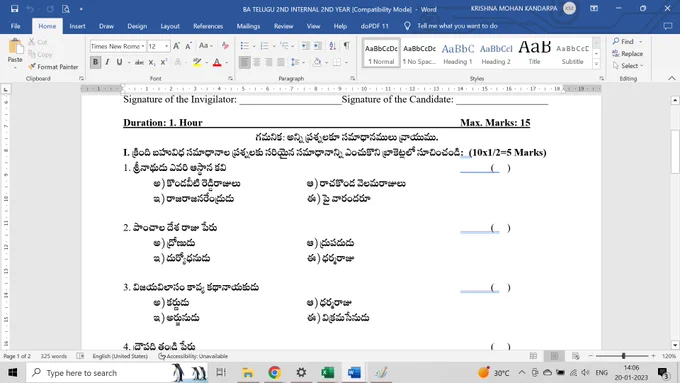Click the 120% zoom level
Image resolution: width=680 pixels, height=383 pixels.
click(x=668, y=356)
